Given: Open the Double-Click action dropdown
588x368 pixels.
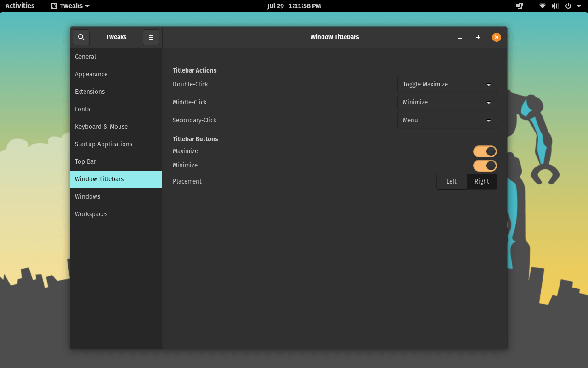Looking at the screenshot, I should pyautogui.click(x=447, y=84).
